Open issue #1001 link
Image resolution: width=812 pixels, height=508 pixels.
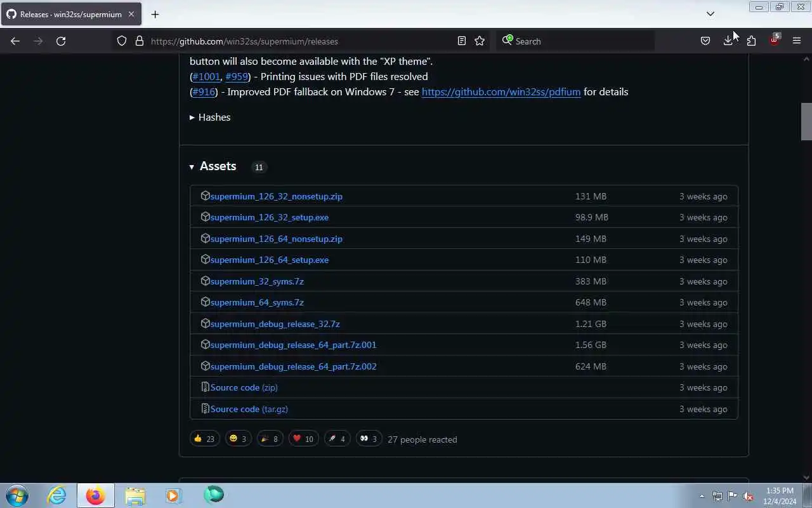pyautogui.click(x=206, y=77)
